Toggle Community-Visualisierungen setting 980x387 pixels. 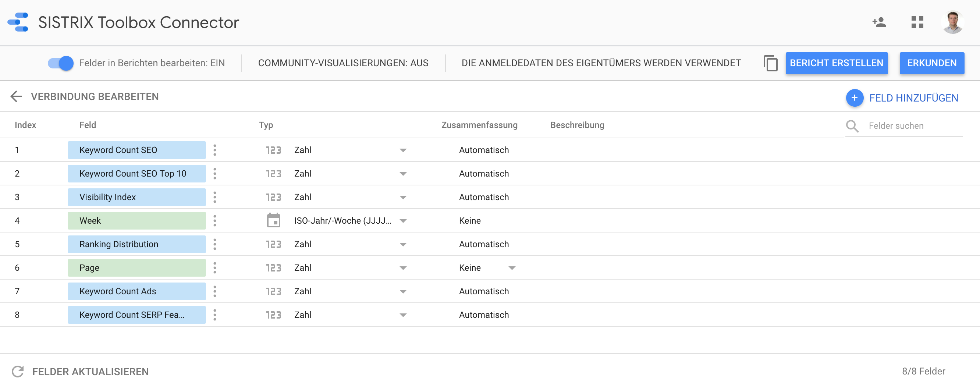coord(343,63)
